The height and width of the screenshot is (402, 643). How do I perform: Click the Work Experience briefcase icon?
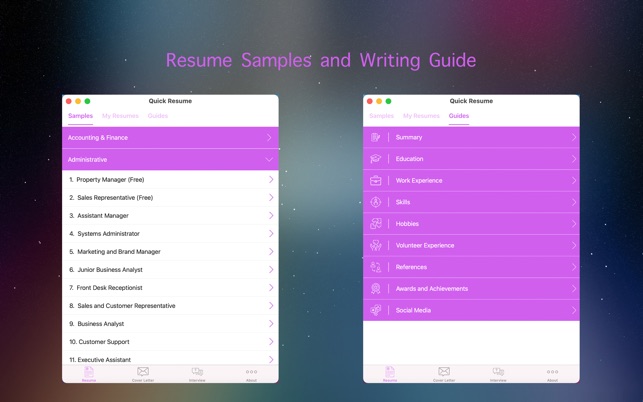[376, 181]
